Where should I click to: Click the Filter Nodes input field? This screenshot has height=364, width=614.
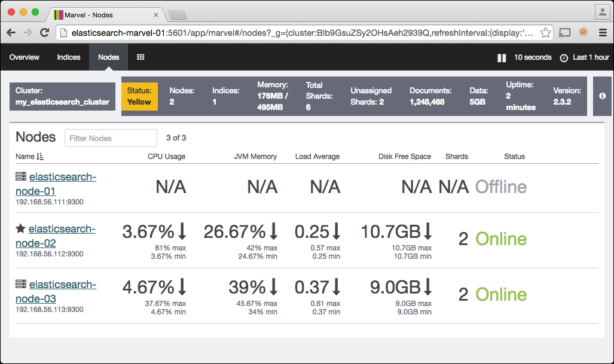111,138
